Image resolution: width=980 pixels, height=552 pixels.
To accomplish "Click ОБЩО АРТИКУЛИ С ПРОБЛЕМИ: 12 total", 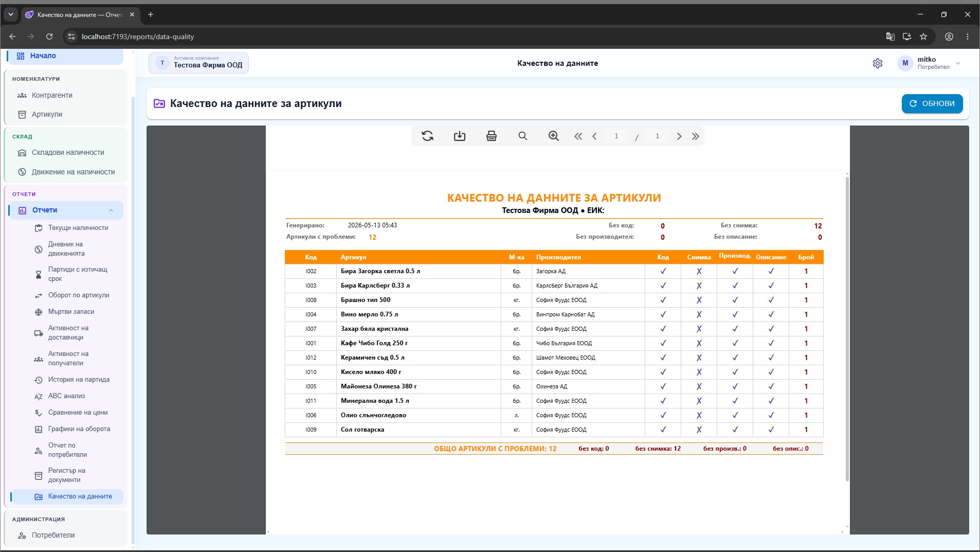I will point(495,449).
